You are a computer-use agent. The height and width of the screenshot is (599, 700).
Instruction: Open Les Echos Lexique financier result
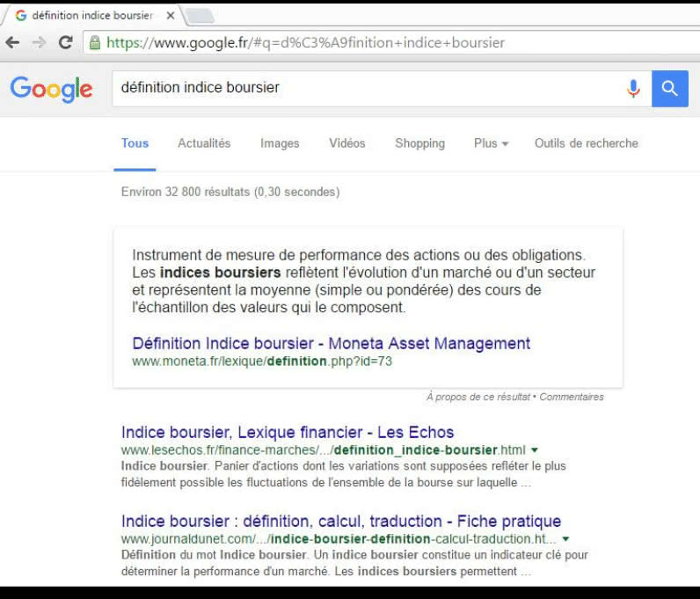tap(288, 433)
